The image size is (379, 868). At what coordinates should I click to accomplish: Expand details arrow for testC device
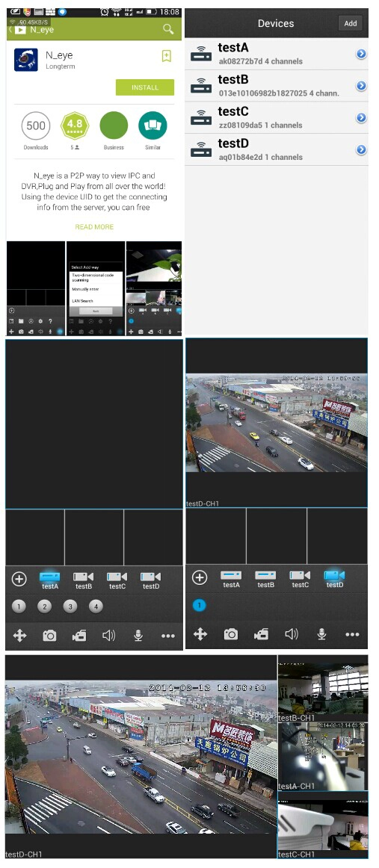point(361,117)
